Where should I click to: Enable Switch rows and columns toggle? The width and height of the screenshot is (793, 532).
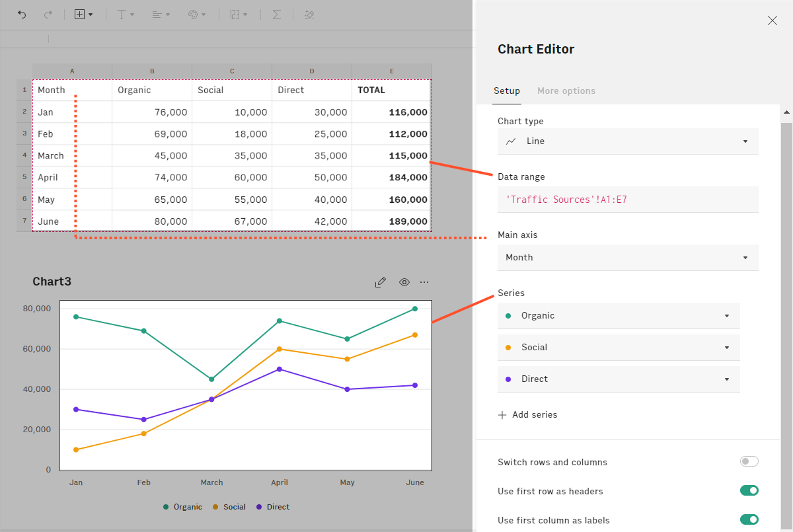(x=749, y=461)
